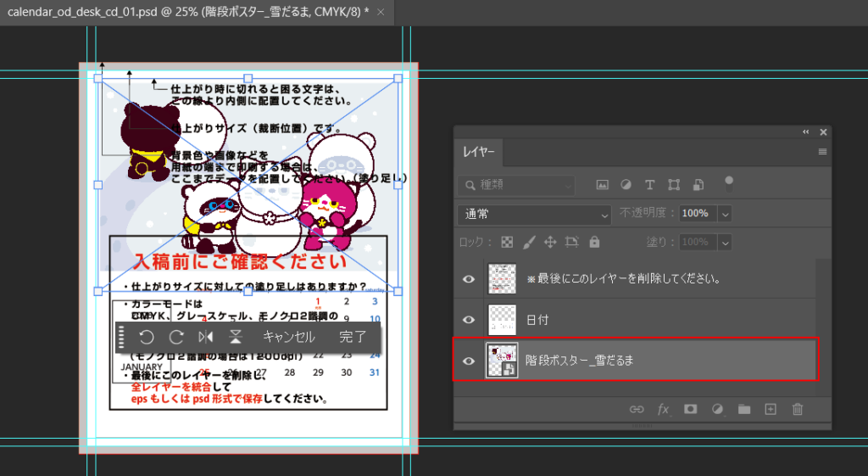Rotate 90° counterclockwise using transform bar icon
The width and height of the screenshot is (868, 476).
click(x=147, y=337)
